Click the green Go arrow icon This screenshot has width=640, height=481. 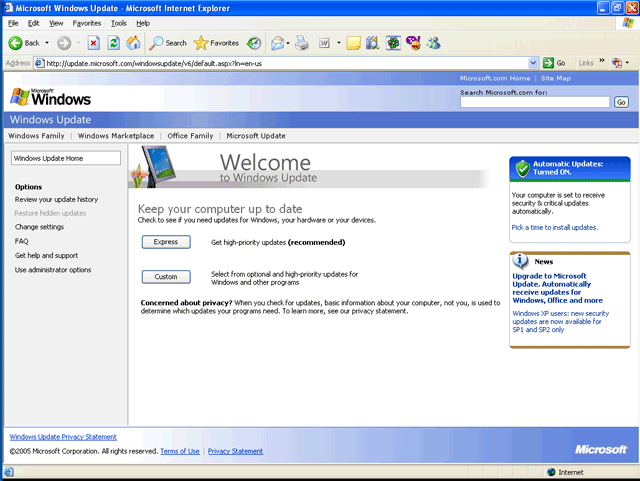coord(548,63)
